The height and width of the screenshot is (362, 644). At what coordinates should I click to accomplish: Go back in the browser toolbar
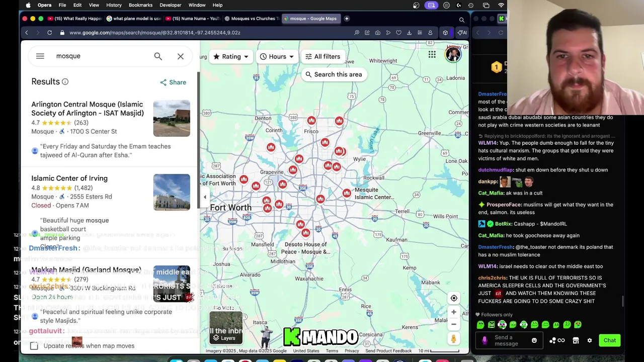pyautogui.click(x=27, y=33)
